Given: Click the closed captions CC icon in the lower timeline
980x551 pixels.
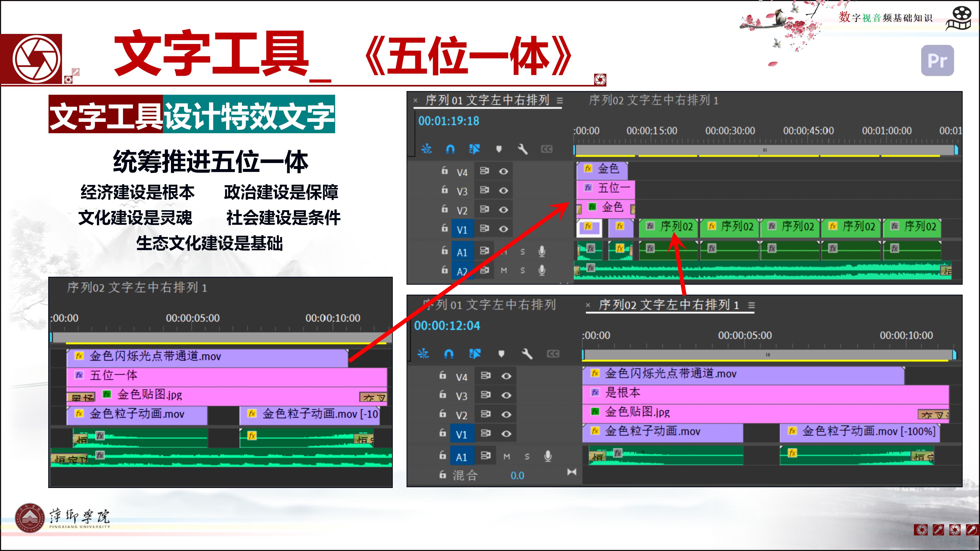Looking at the screenshot, I should (x=553, y=354).
